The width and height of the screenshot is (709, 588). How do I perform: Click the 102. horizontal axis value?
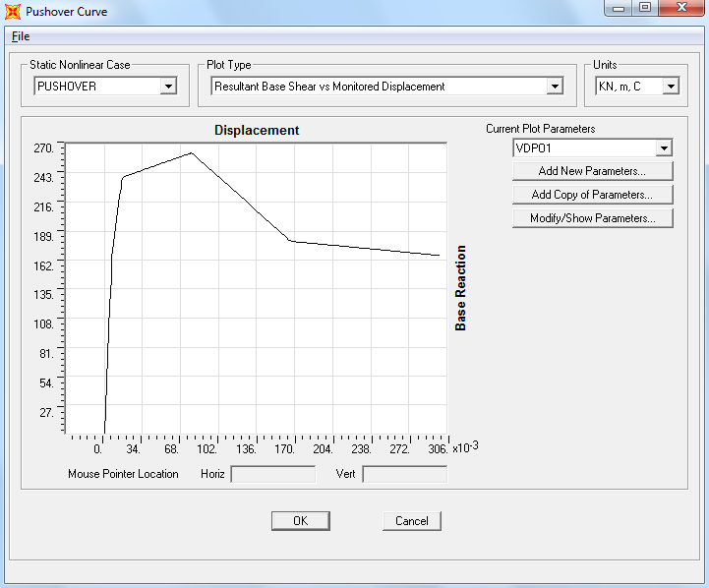tap(207, 449)
